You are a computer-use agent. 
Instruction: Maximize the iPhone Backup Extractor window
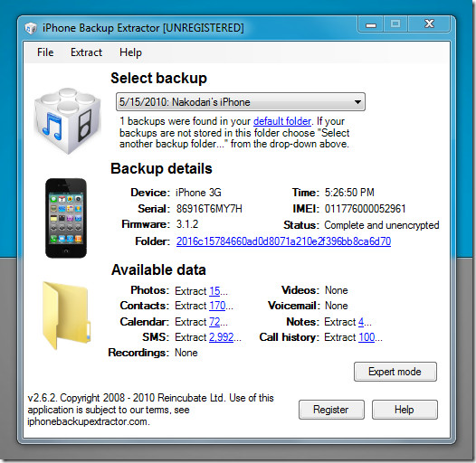(395, 24)
